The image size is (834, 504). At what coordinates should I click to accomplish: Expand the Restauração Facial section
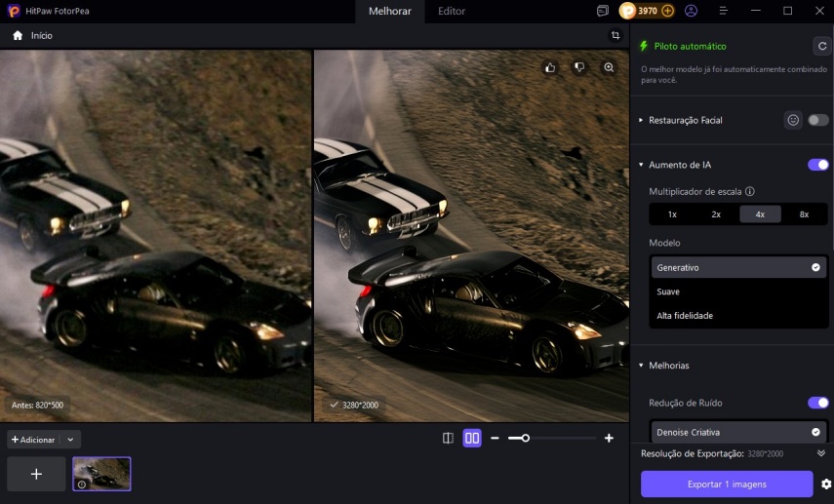tap(641, 120)
